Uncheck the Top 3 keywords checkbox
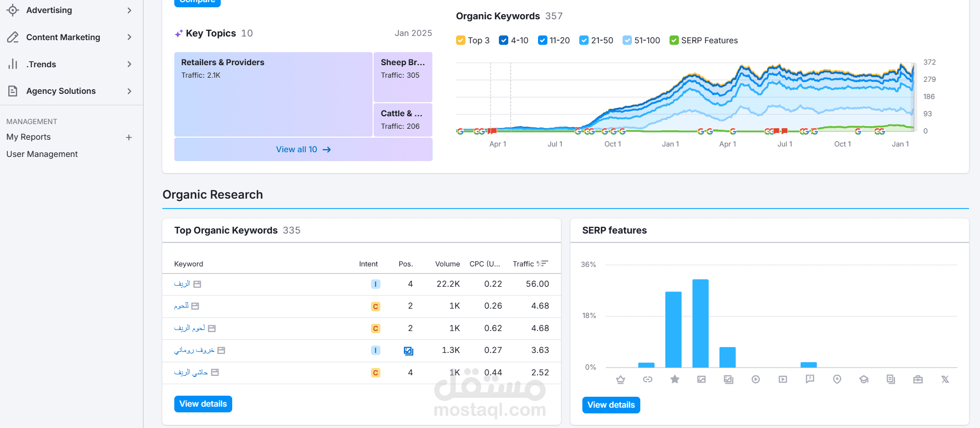The height and width of the screenshot is (428, 980). (x=460, y=40)
